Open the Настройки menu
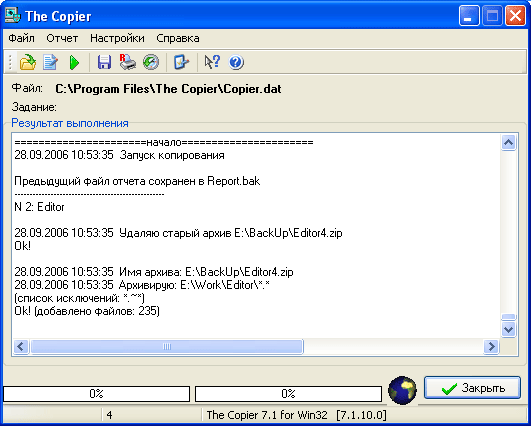531x426 pixels. pos(117,38)
